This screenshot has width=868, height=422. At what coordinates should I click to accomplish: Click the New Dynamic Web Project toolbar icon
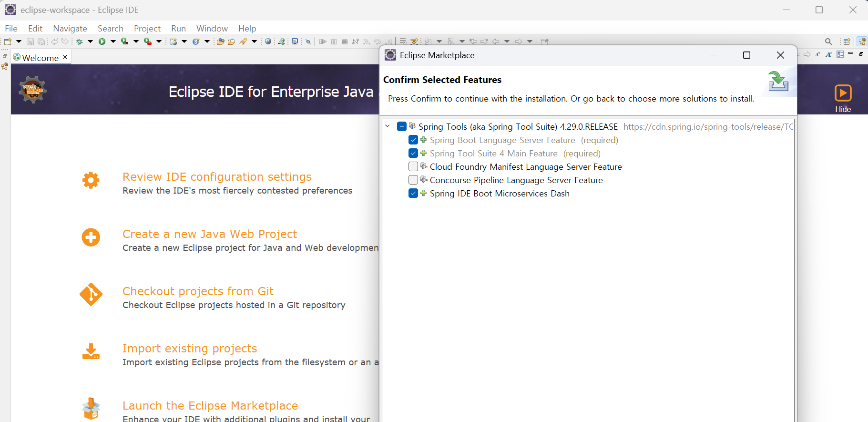pos(174,41)
